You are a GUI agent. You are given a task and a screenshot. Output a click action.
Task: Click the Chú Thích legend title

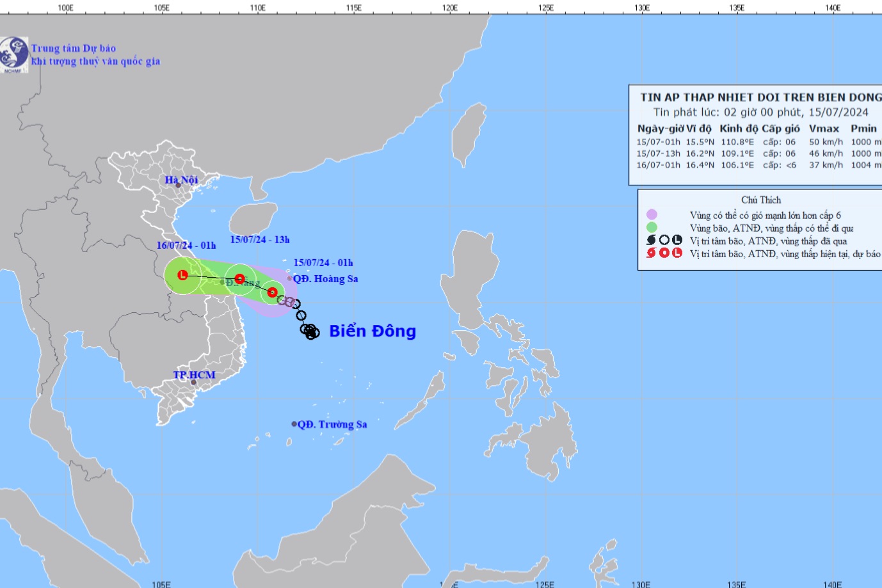[x=761, y=200]
